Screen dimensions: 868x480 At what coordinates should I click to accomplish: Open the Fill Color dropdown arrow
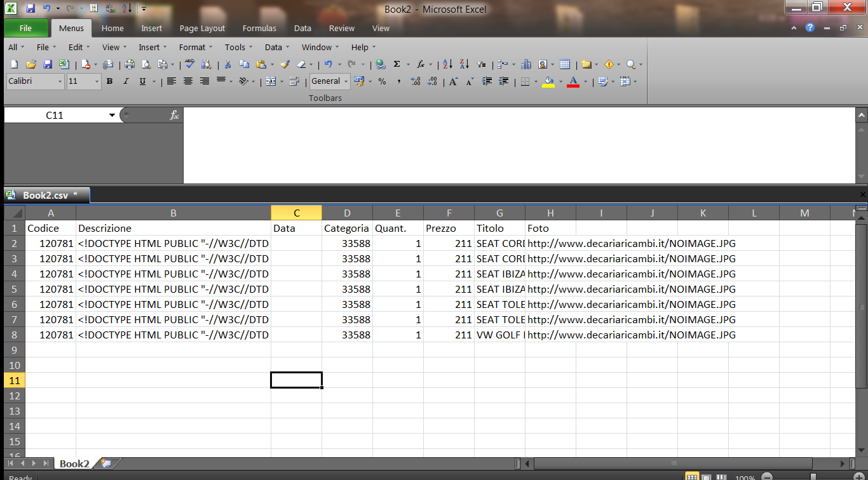560,81
